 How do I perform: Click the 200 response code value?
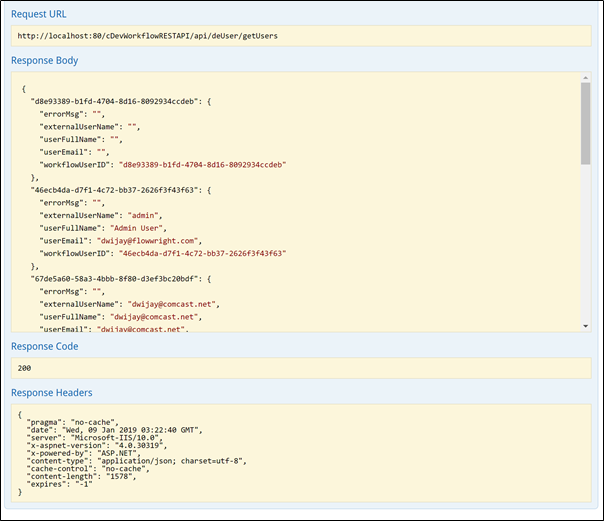(x=24, y=368)
